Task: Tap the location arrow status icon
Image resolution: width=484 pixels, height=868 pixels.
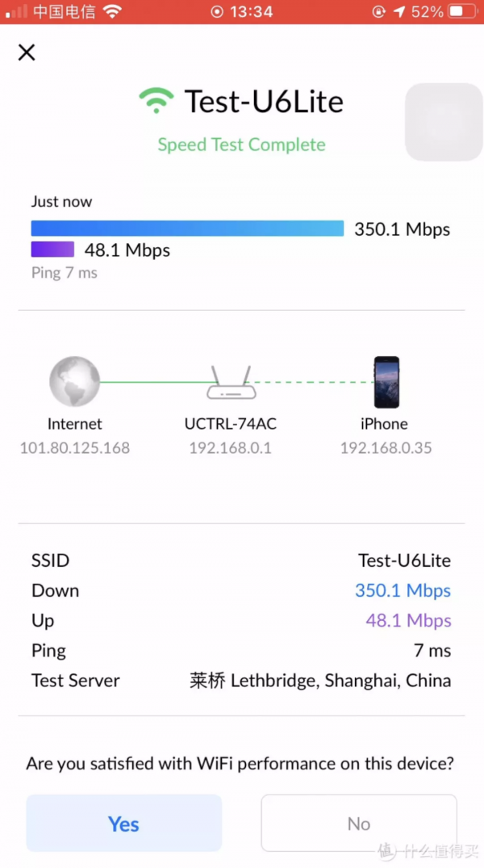Action: coord(399,12)
